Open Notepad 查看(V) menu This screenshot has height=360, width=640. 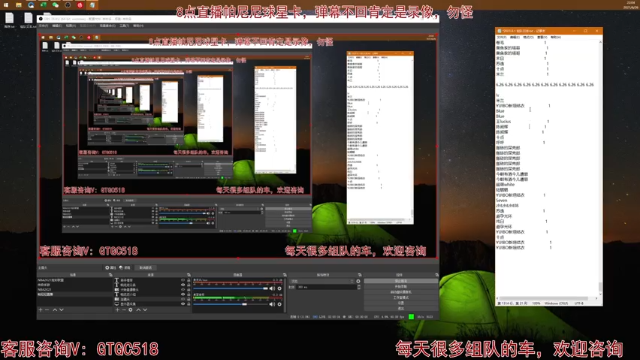tap(542, 37)
